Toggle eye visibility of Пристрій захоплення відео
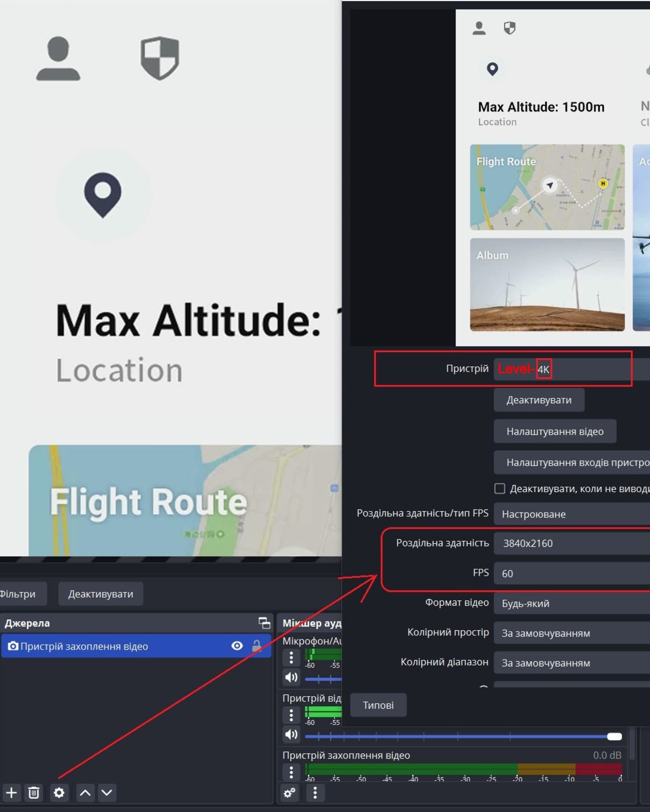This screenshot has height=812, width=650. (237, 646)
